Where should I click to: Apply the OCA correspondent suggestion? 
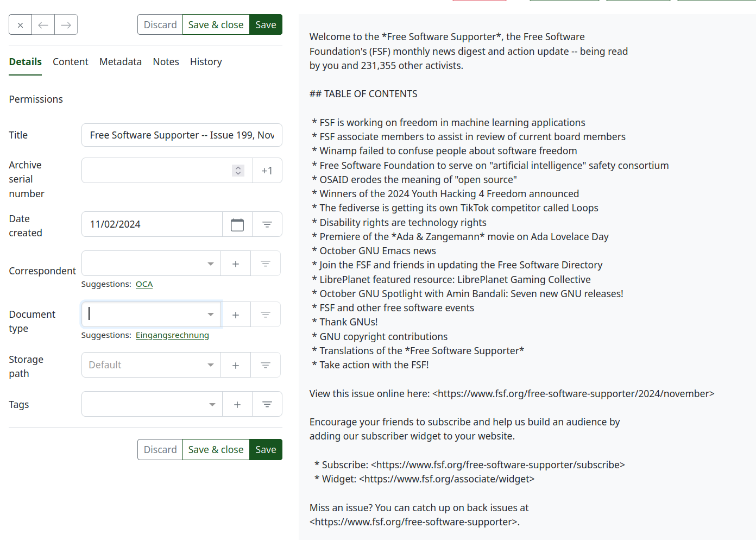[x=144, y=284]
